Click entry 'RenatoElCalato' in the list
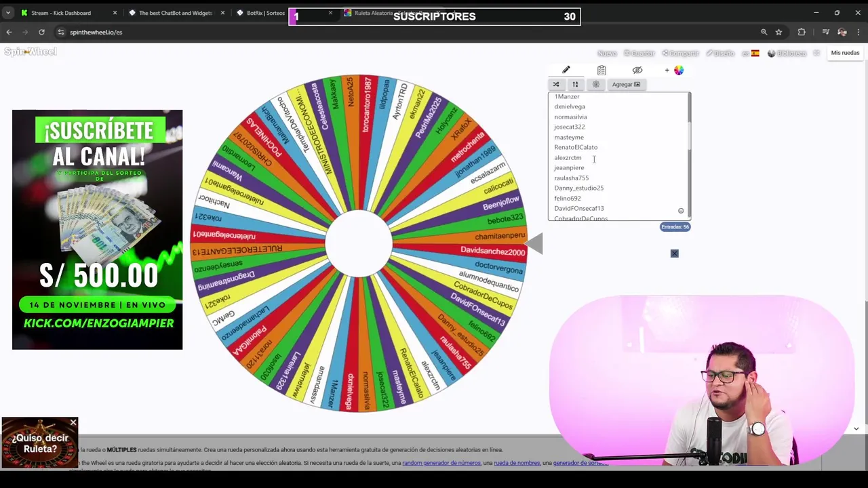 click(x=576, y=147)
